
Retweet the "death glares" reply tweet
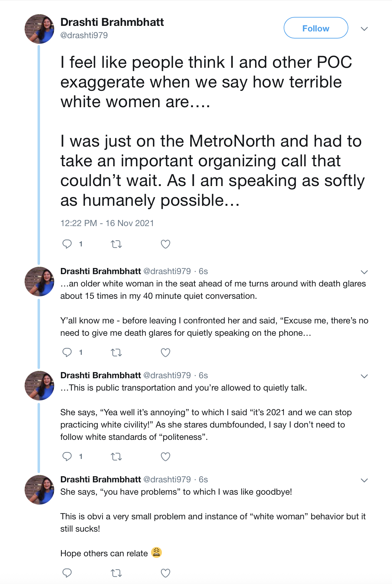116,352
